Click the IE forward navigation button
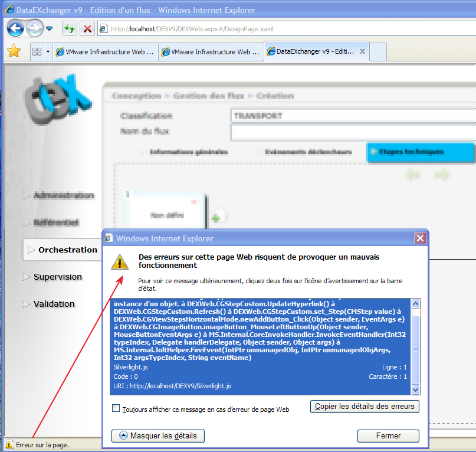476x452 pixels. [x=34, y=28]
